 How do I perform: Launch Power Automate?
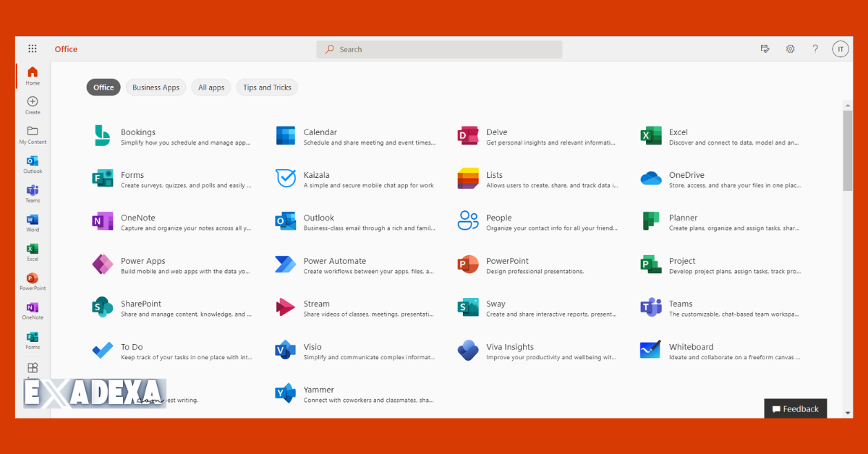point(284,265)
